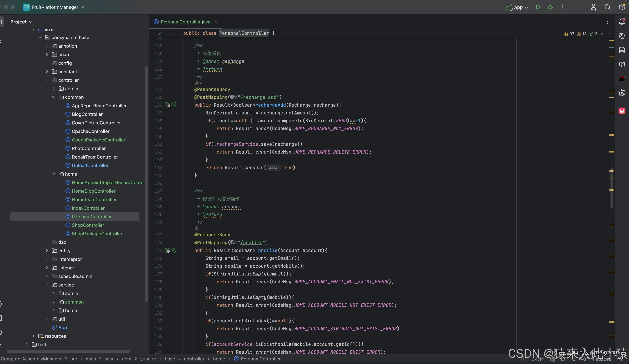This screenshot has width=629, height=364.
Task: Open the Project view dropdown
Action: pos(21,22)
